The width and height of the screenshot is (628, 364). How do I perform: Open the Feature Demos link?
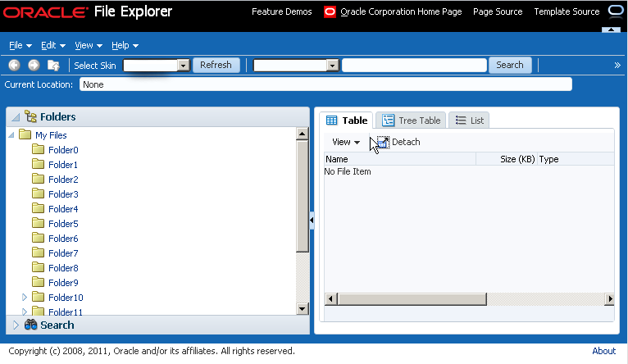tap(281, 11)
